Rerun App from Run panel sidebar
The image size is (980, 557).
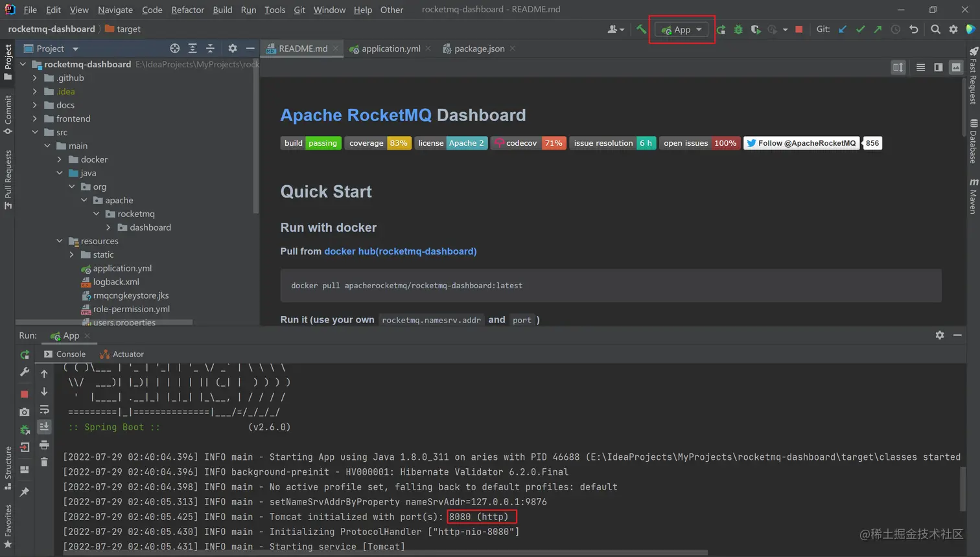click(x=25, y=355)
